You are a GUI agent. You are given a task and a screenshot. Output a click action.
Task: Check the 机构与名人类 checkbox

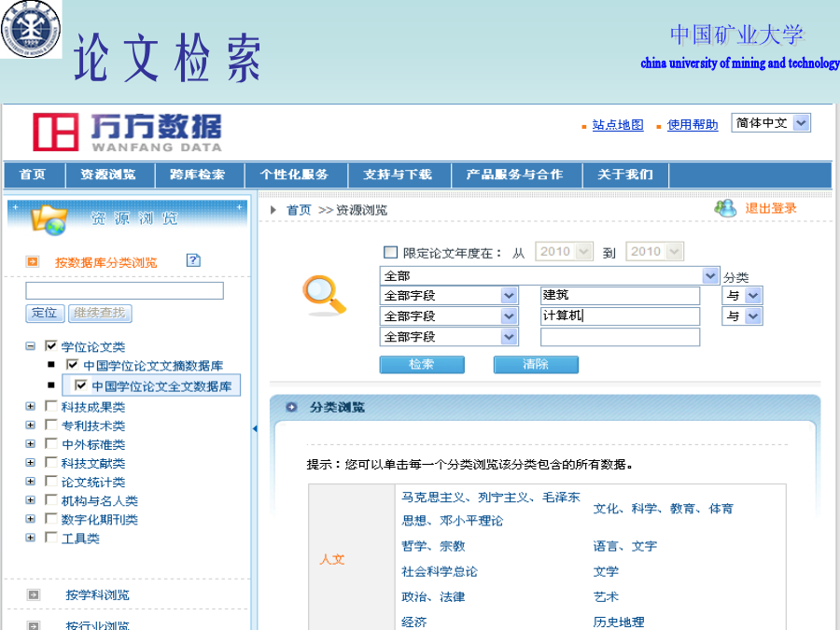(x=51, y=500)
